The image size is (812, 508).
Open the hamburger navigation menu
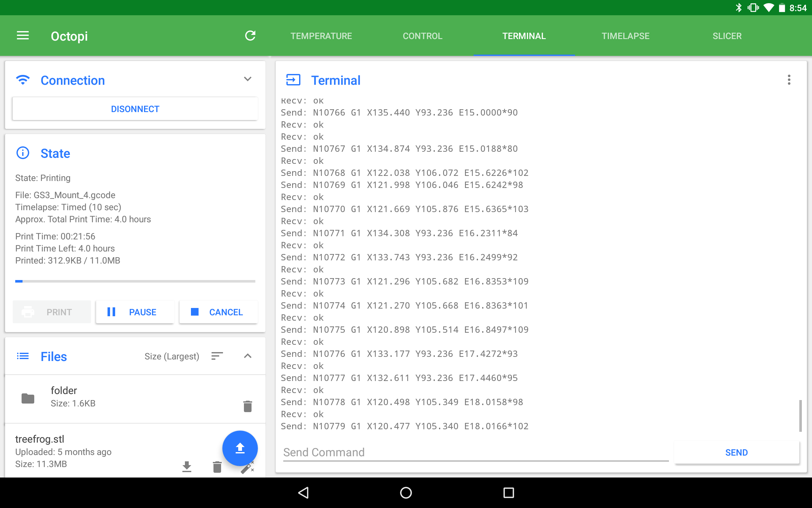[23, 36]
